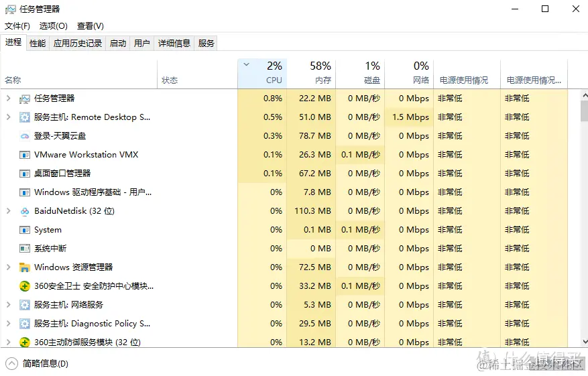Expand the Remote Desktop service host row

pos(8,117)
